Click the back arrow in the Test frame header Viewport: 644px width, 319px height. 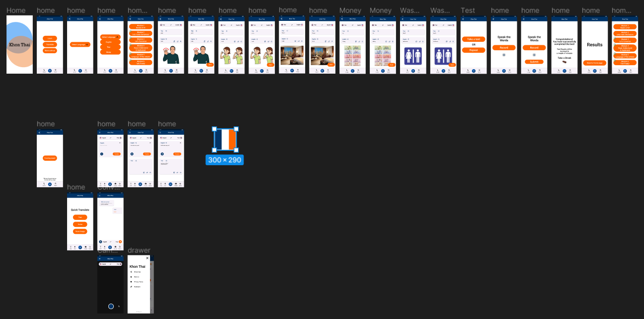[463, 19]
